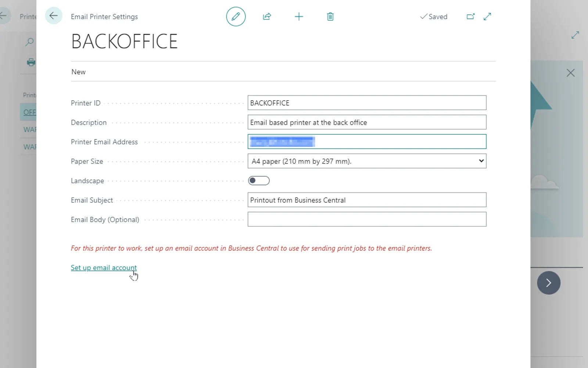Viewport: 588px width, 368px height.
Task: Click the next arrow circle button
Action: [549, 283]
